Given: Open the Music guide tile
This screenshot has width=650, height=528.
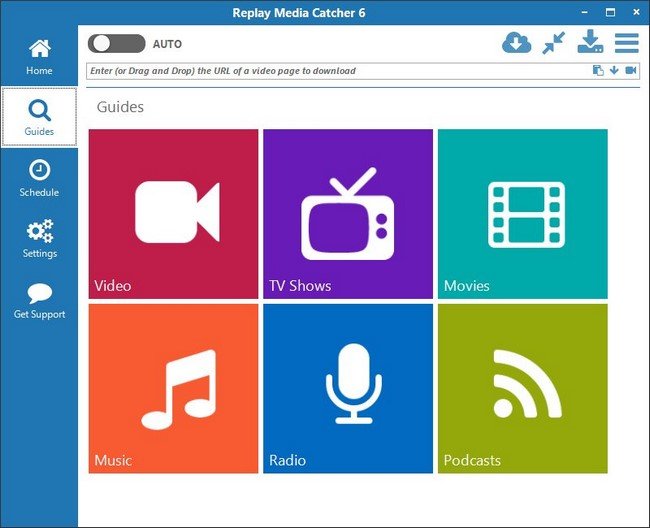Looking at the screenshot, I should coord(173,389).
